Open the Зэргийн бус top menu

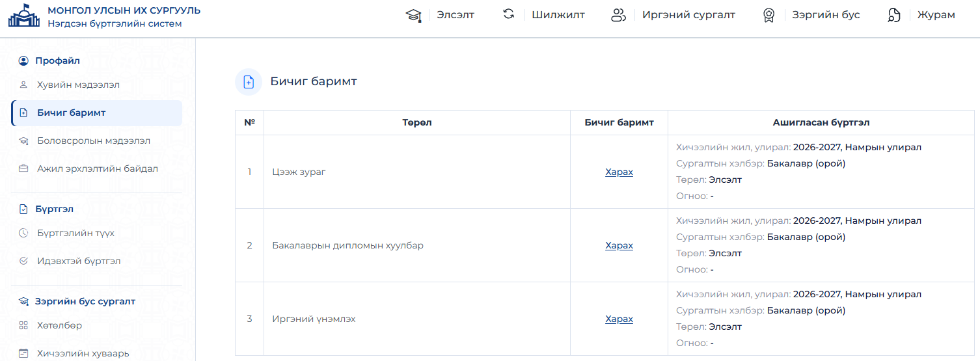(826, 15)
